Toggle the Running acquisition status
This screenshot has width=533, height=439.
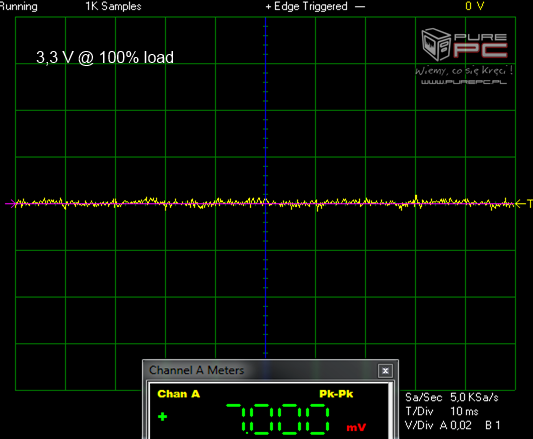coord(18,6)
